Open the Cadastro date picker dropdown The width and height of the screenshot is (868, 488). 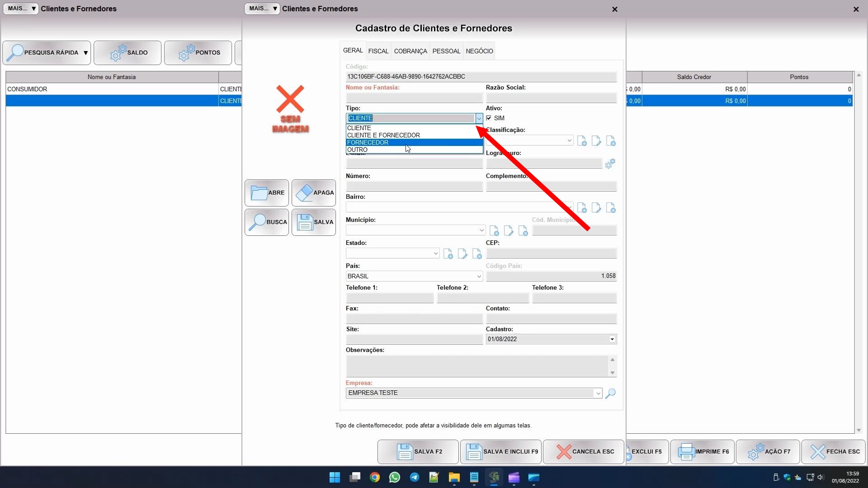coord(612,339)
